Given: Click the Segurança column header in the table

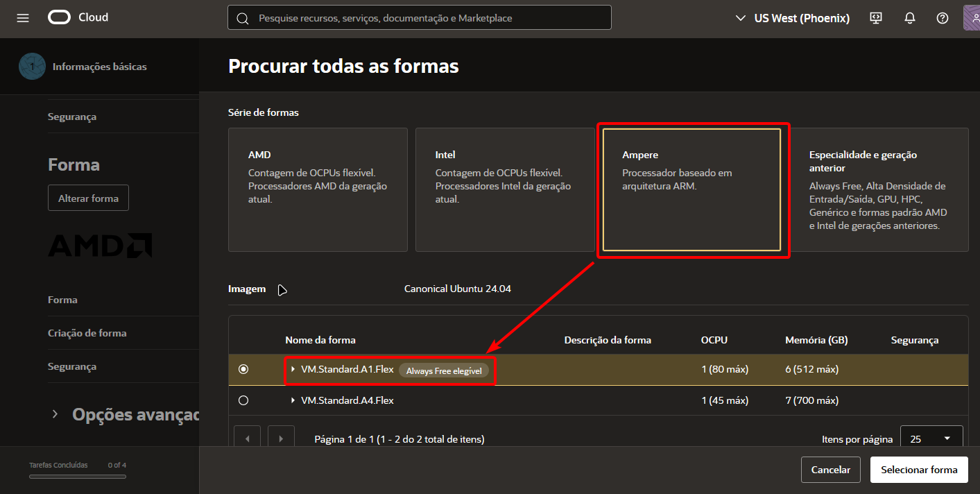Looking at the screenshot, I should click(x=915, y=340).
